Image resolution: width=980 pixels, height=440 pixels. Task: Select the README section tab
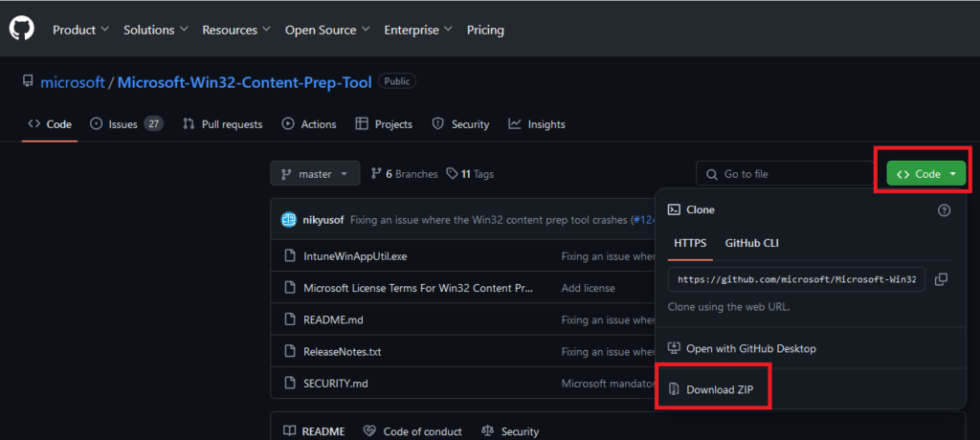click(314, 431)
